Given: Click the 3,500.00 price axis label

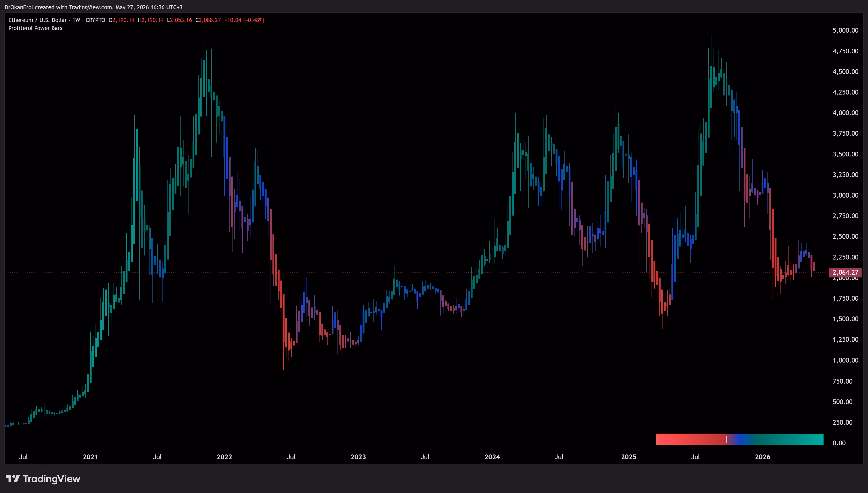Looking at the screenshot, I should (x=845, y=154).
